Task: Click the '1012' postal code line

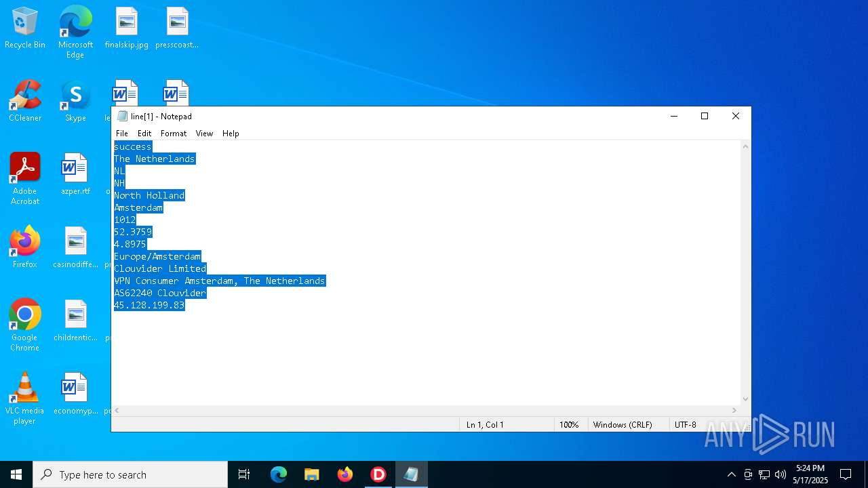Action: click(x=125, y=220)
